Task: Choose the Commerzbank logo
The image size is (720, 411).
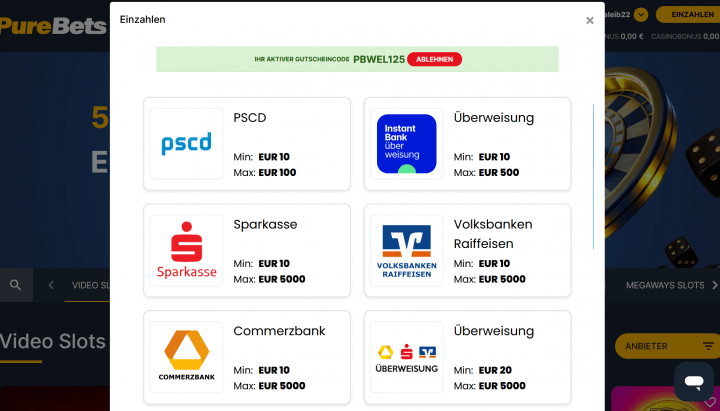Action: (x=186, y=357)
